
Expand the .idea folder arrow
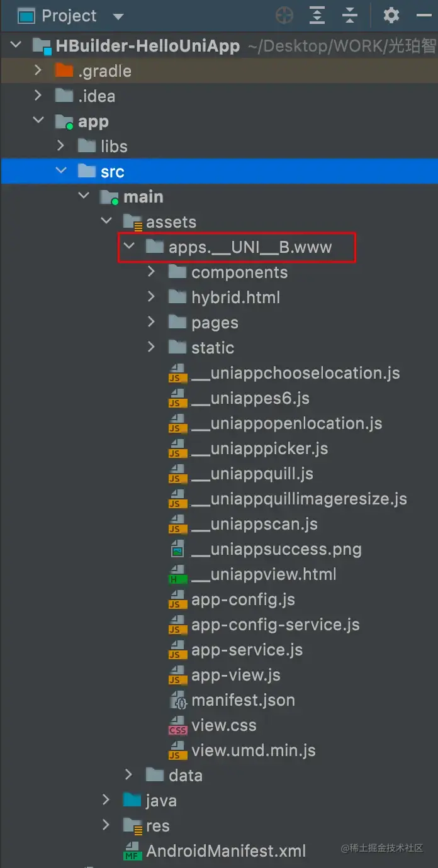tap(38, 96)
